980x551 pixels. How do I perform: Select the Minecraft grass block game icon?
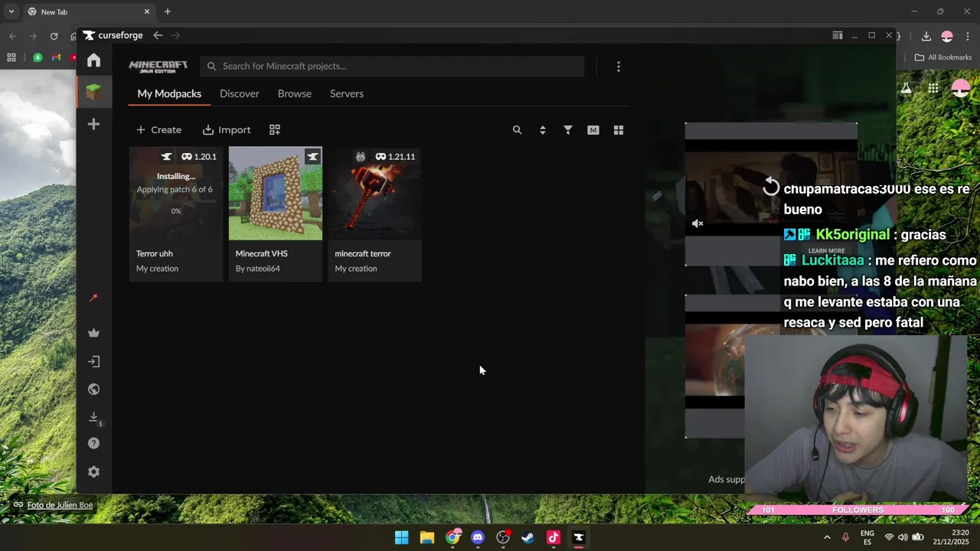(93, 92)
